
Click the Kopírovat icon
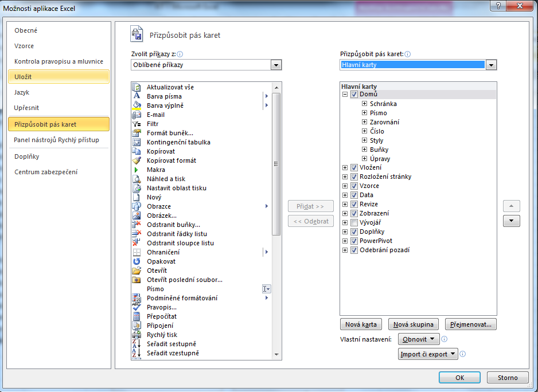(137, 151)
